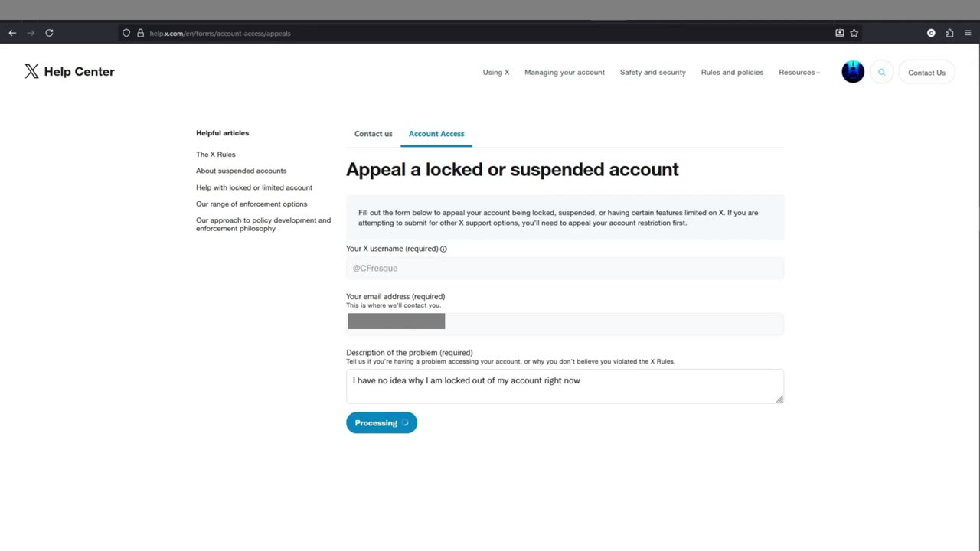Click the profile avatar in the header
Image resolution: width=980 pixels, height=551 pixels.
coord(853,72)
